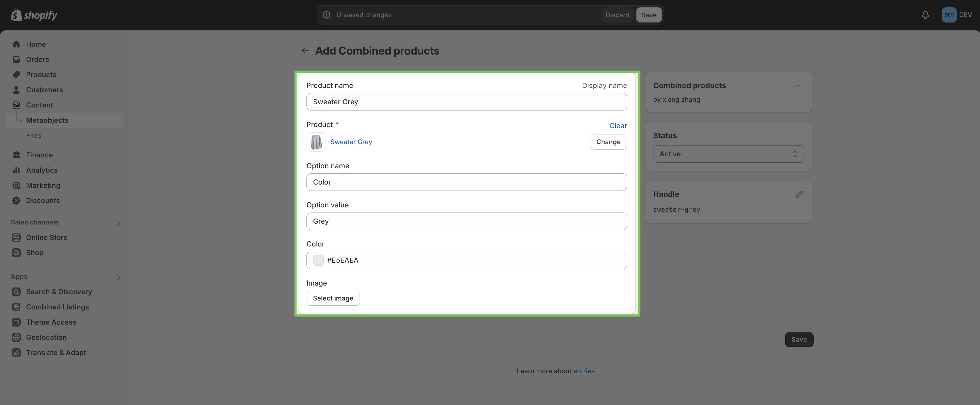The image size is (980, 405).
Task: Open the Status dropdown set to Active
Action: tap(729, 154)
